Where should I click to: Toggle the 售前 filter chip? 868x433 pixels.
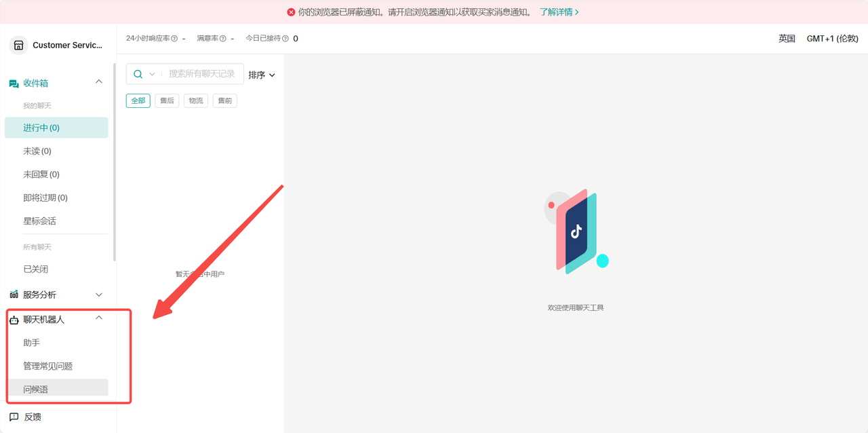click(224, 100)
